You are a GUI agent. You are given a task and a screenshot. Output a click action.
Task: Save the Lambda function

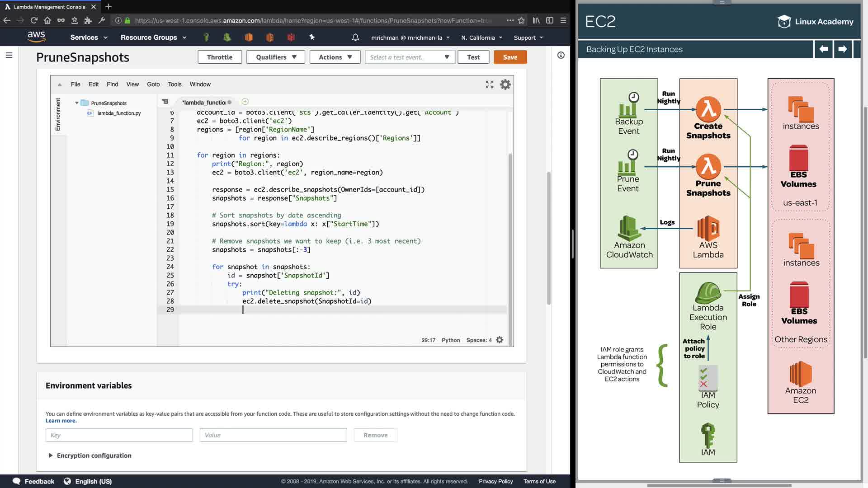click(x=510, y=57)
